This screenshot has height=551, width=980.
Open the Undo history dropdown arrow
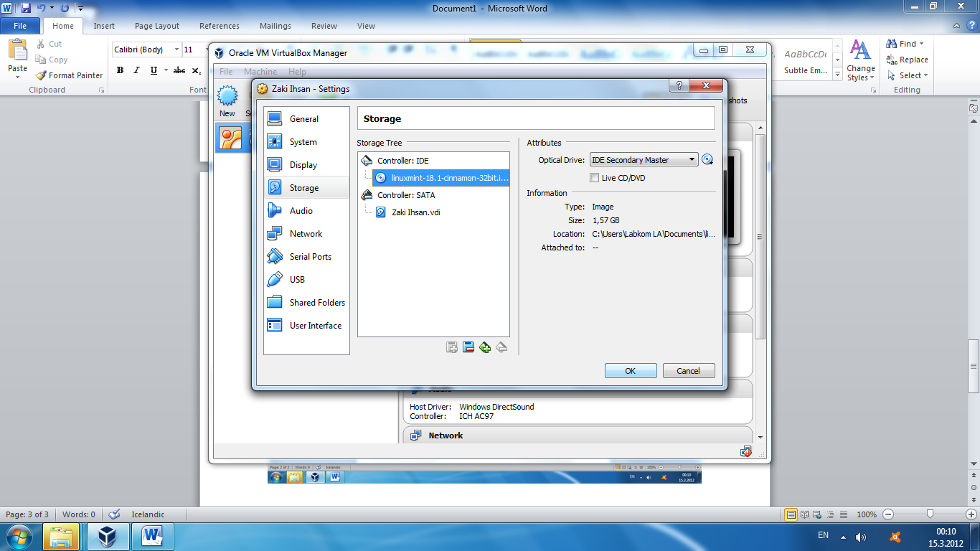pos(52,8)
